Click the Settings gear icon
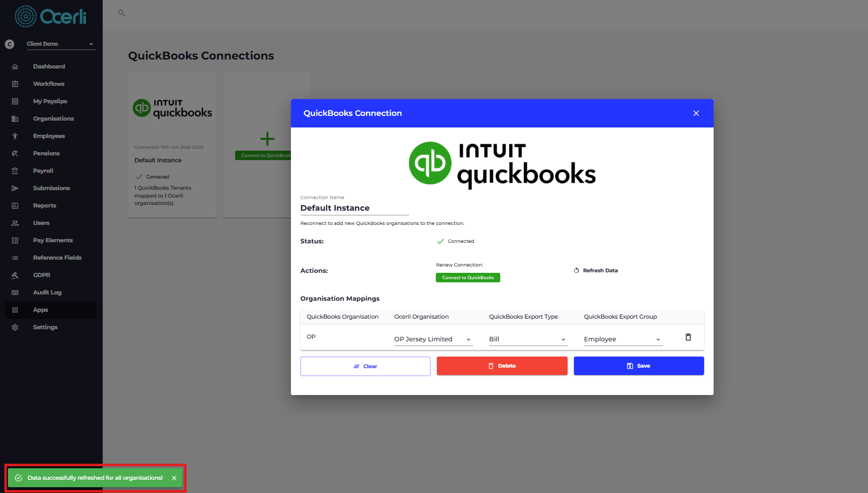The width and height of the screenshot is (868, 493). coord(15,327)
